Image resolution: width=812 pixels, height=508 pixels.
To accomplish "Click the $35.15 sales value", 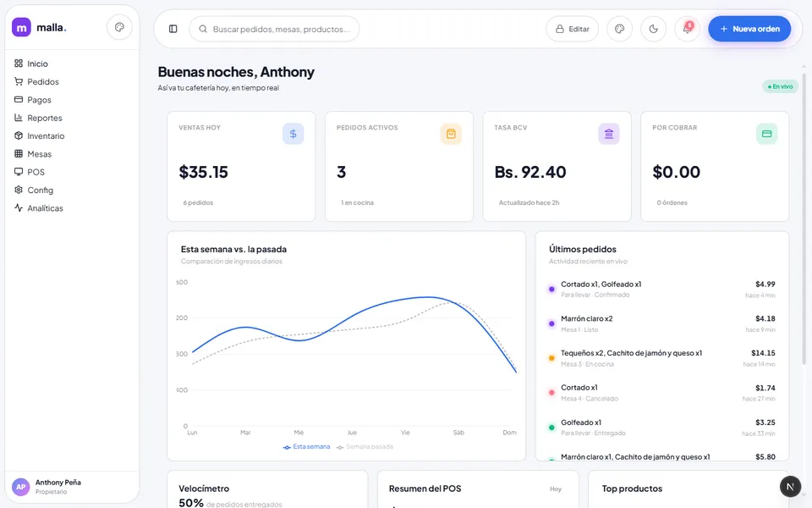I will [x=204, y=172].
